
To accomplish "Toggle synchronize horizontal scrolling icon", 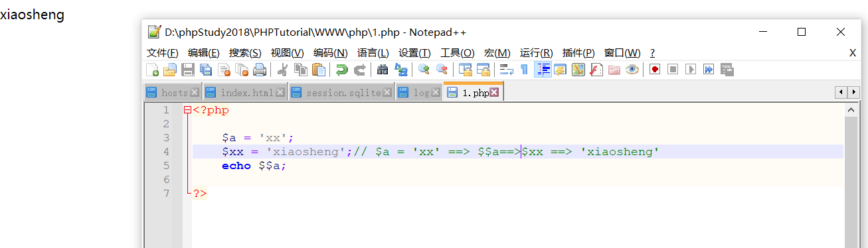I will (x=483, y=69).
